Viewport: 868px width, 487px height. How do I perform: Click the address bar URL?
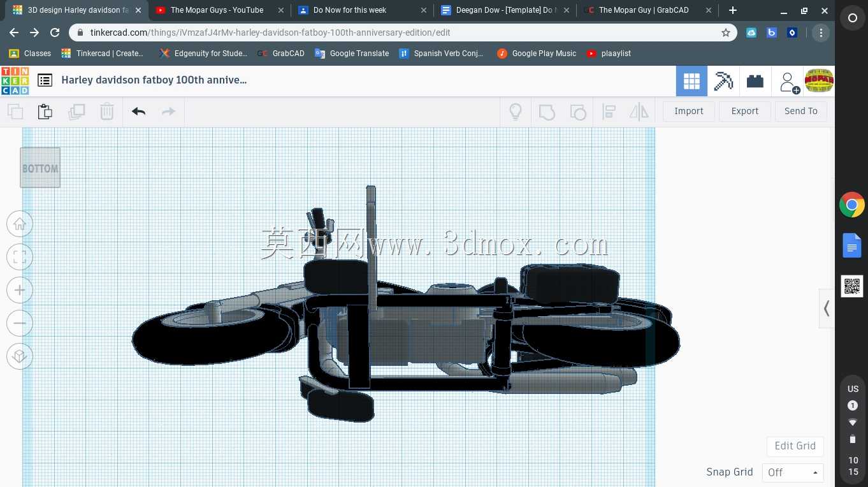[270, 33]
